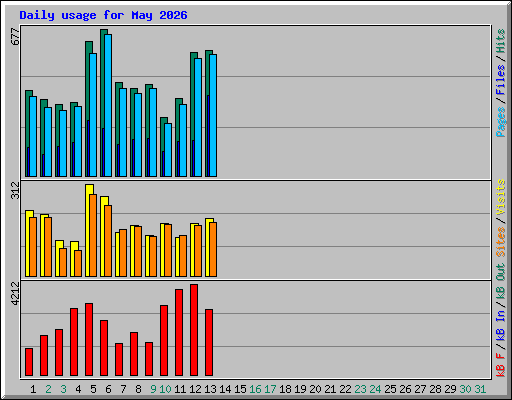Click day 26 on the x-axis

(x=405, y=389)
